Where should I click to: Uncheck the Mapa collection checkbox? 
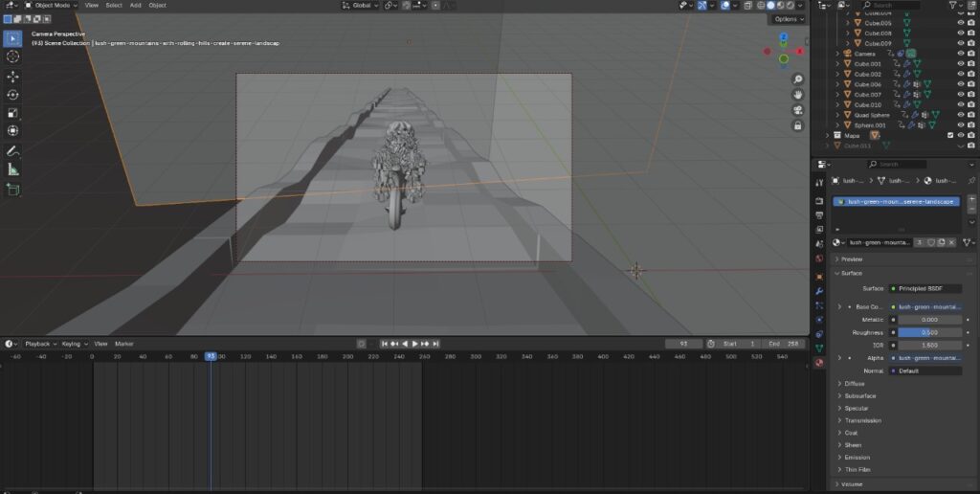tap(950, 135)
